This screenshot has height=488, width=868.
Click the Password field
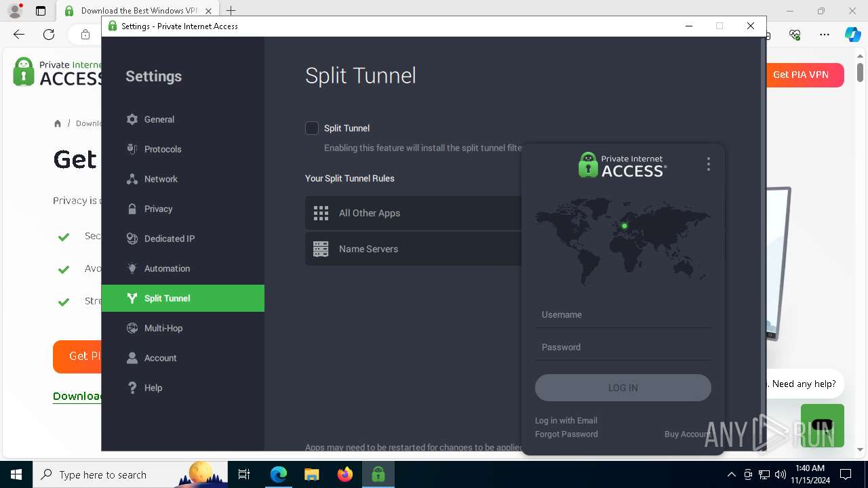point(623,347)
